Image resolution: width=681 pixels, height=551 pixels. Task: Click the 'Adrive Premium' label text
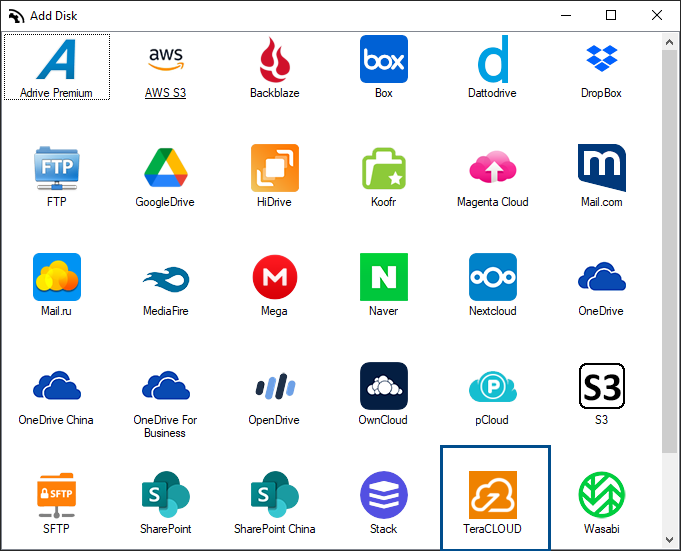tap(56, 93)
